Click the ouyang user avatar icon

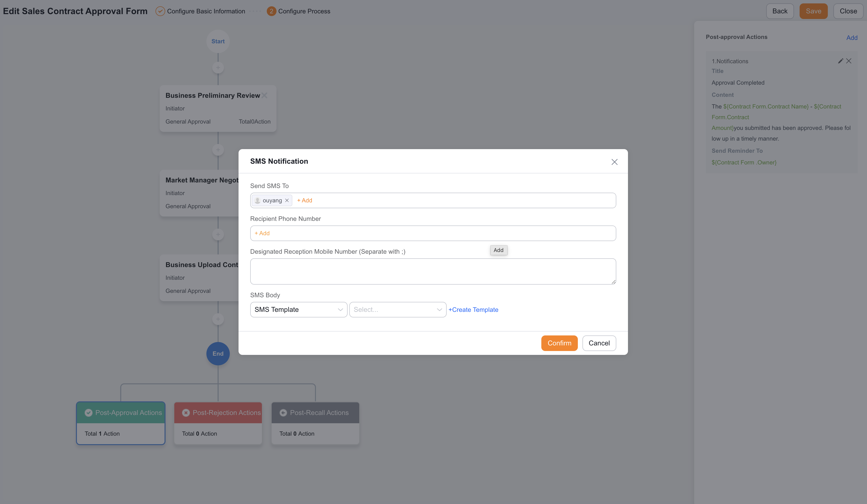(x=257, y=200)
